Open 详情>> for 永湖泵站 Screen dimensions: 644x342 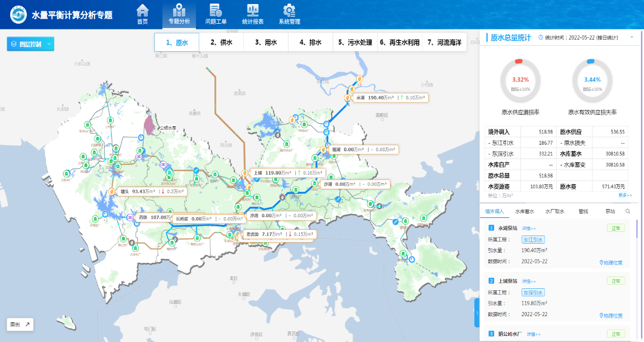[x=529, y=229]
